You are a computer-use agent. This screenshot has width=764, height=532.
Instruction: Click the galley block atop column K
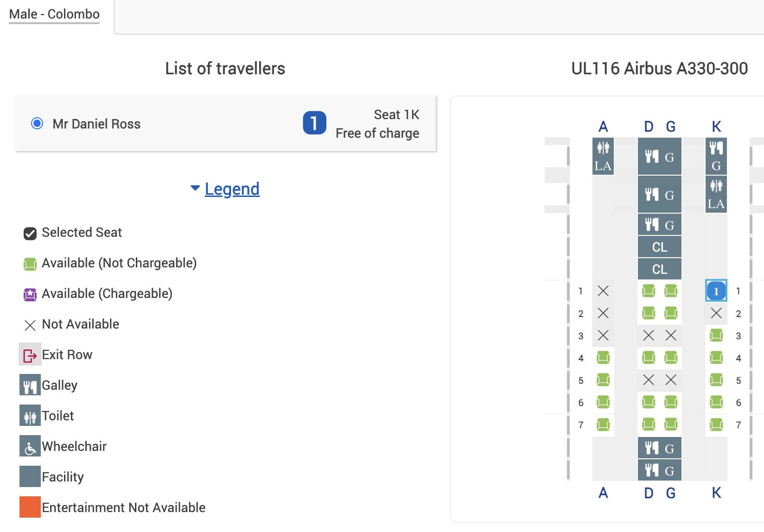(x=716, y=156)
